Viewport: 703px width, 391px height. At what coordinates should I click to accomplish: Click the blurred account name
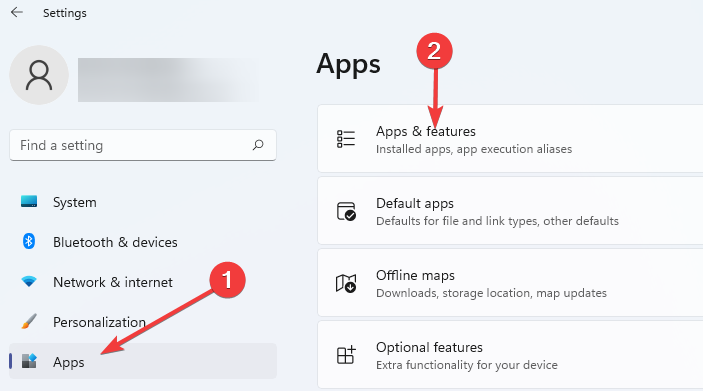(x=168, y=80)
